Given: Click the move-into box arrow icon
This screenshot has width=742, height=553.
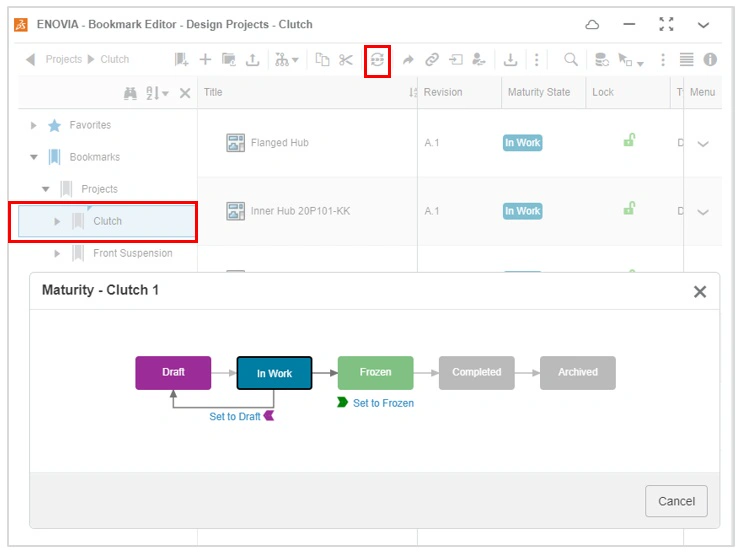Looking at the screenshot, I should point(456,60).
